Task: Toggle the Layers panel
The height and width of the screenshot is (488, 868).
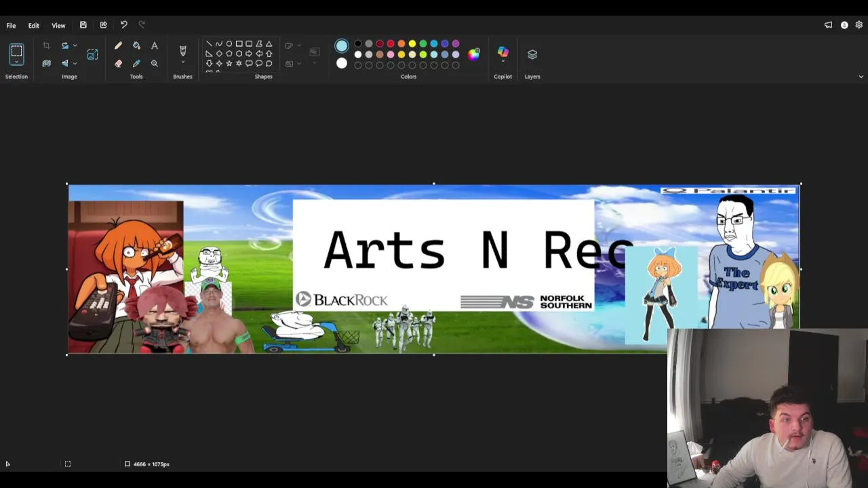Action: [532, 54]
